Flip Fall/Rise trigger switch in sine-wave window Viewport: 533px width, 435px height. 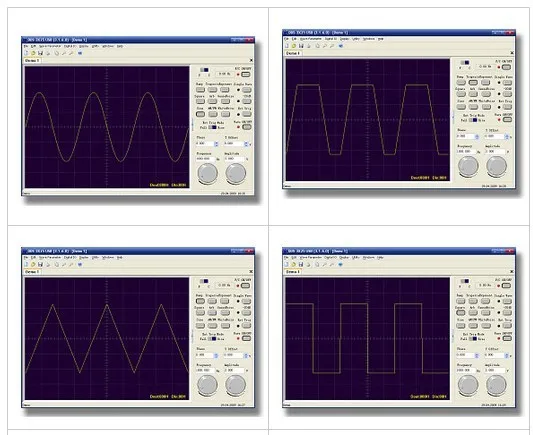(x=212, y=127)
